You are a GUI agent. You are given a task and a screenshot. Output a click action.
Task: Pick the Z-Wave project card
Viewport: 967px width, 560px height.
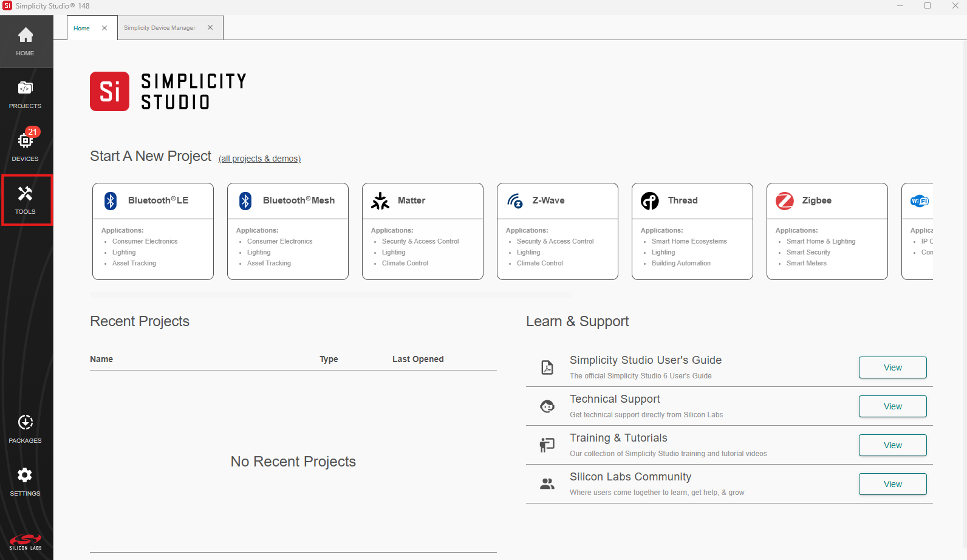558,231
